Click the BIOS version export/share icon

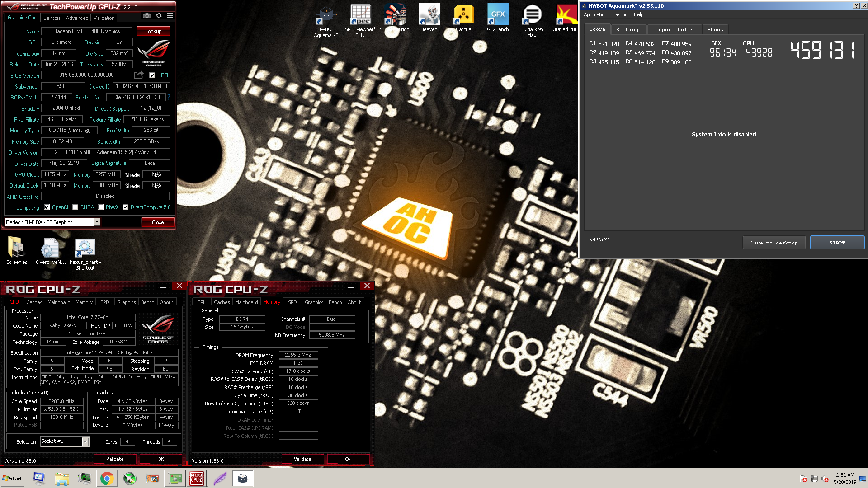click(139, 75)
